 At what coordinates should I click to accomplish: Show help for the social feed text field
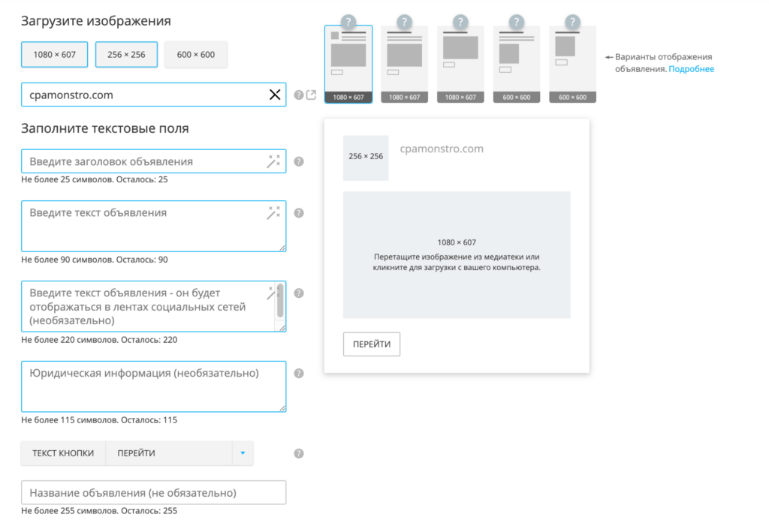[x=299, y=293]
